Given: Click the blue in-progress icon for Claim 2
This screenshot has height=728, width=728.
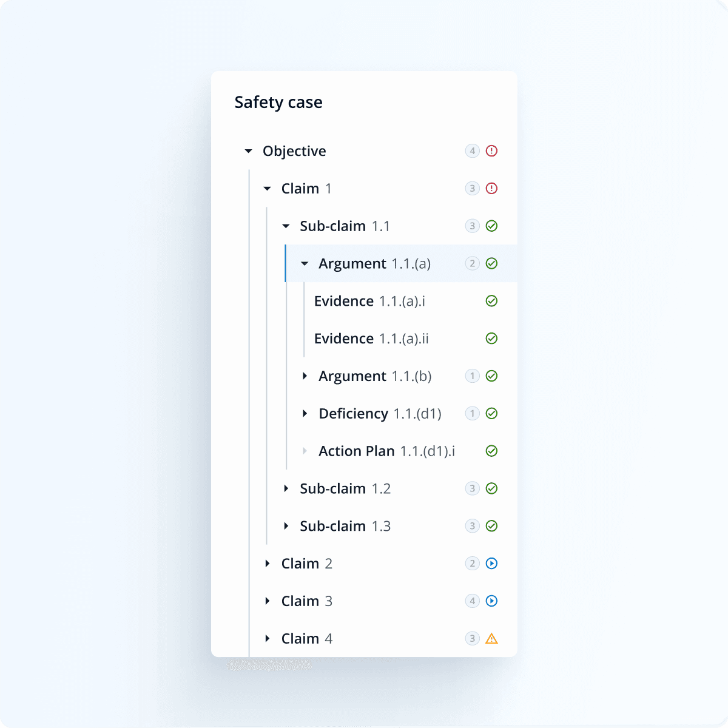Looking at the screenshot, I should [x=492, y=564].
